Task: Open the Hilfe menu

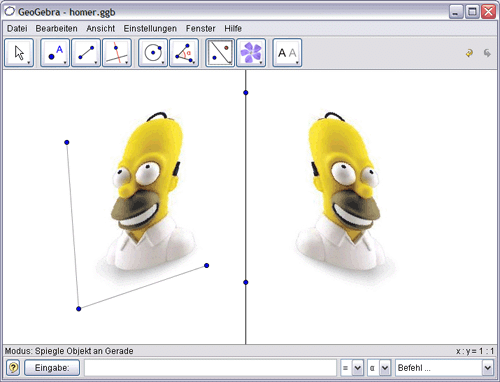Action: click(x=233, y=29)
